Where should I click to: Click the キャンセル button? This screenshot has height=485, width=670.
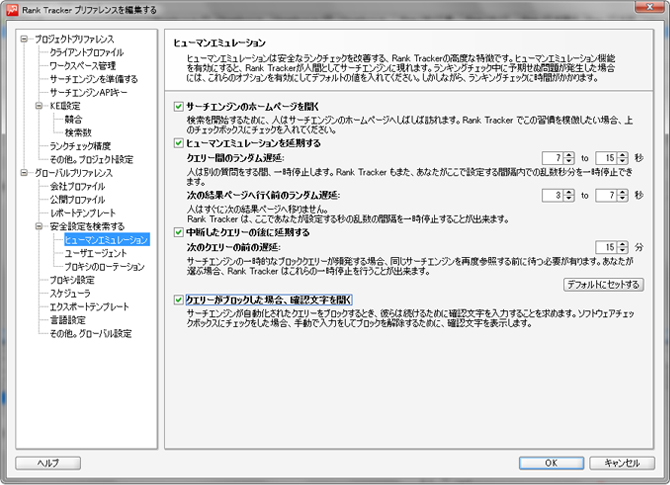tap(622, 463)
